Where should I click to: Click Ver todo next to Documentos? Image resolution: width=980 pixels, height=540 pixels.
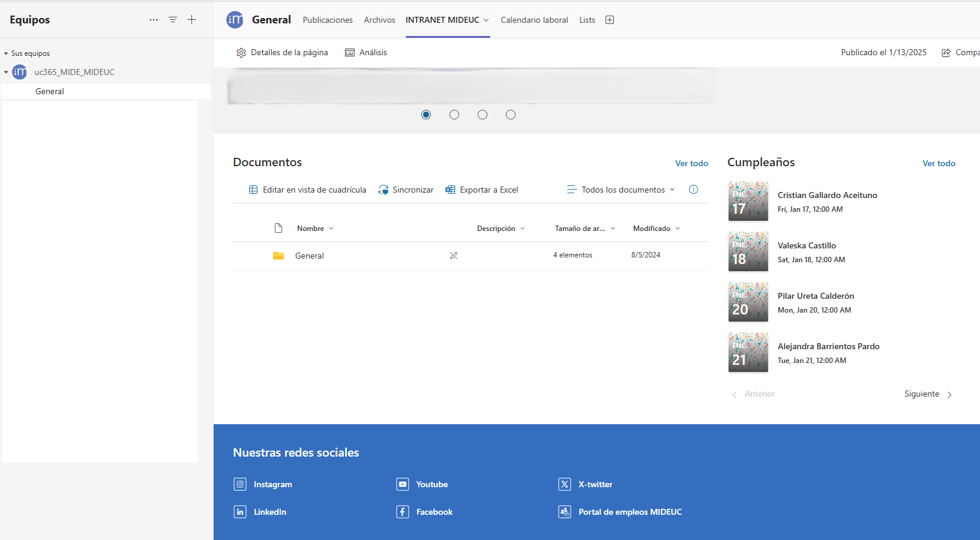click(x=691, y=163)
